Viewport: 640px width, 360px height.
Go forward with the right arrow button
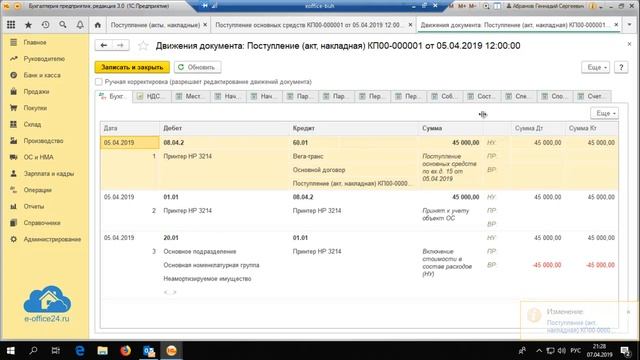pyautogui.click(x=120, y=45)
